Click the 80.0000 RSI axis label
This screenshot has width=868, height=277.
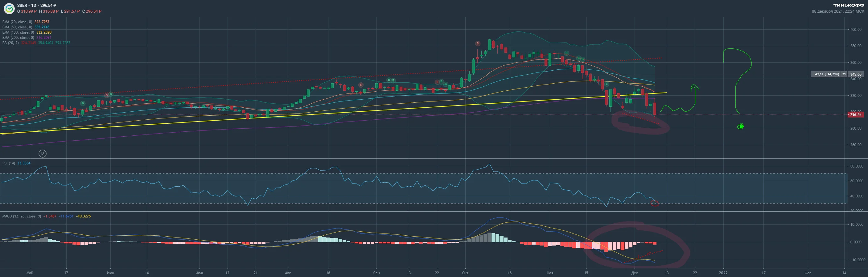tap(857, 166)
